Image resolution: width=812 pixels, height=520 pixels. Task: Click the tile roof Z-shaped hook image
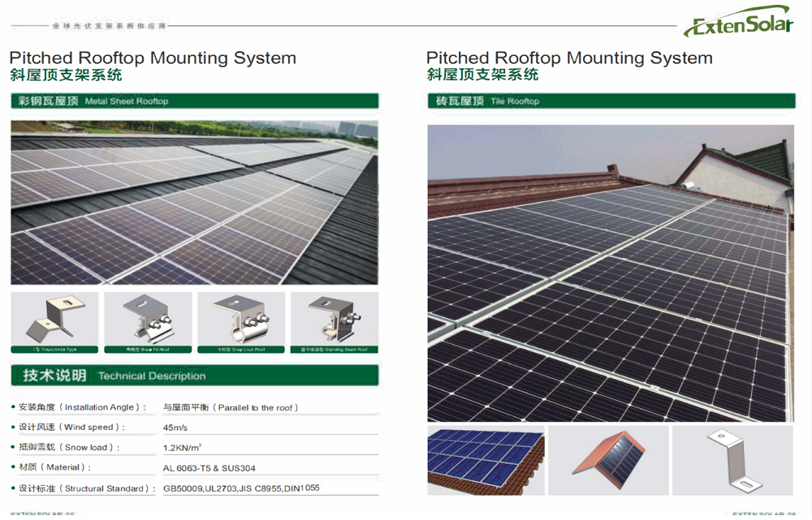pos(732,460)
